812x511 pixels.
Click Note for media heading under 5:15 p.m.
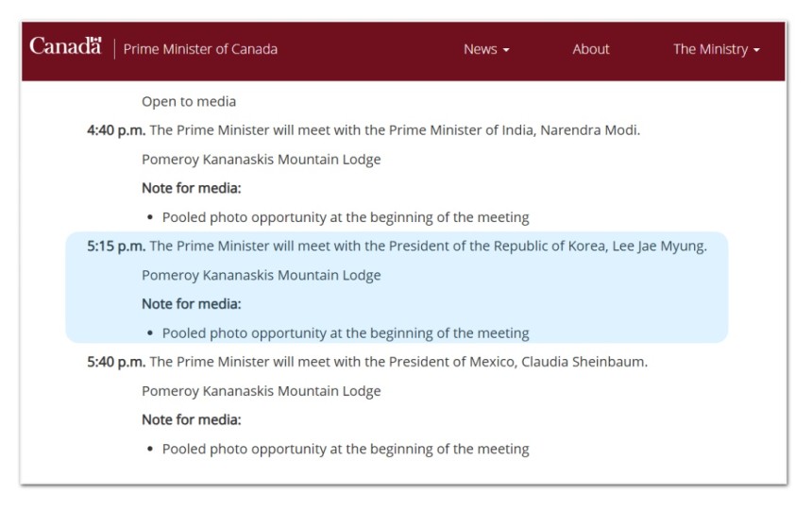coord(192,304)
